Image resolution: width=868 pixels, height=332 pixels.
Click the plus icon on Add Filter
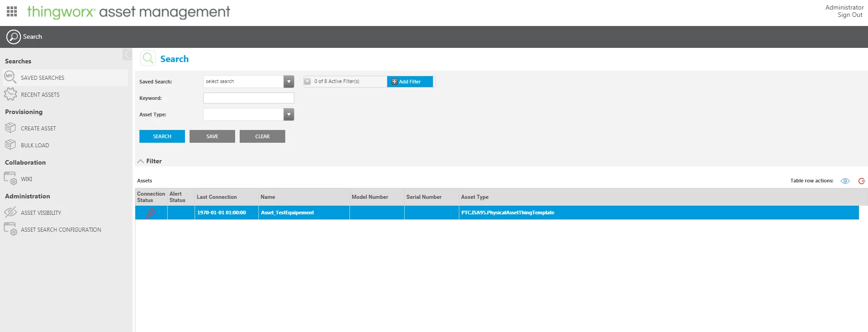pos(395,82)
